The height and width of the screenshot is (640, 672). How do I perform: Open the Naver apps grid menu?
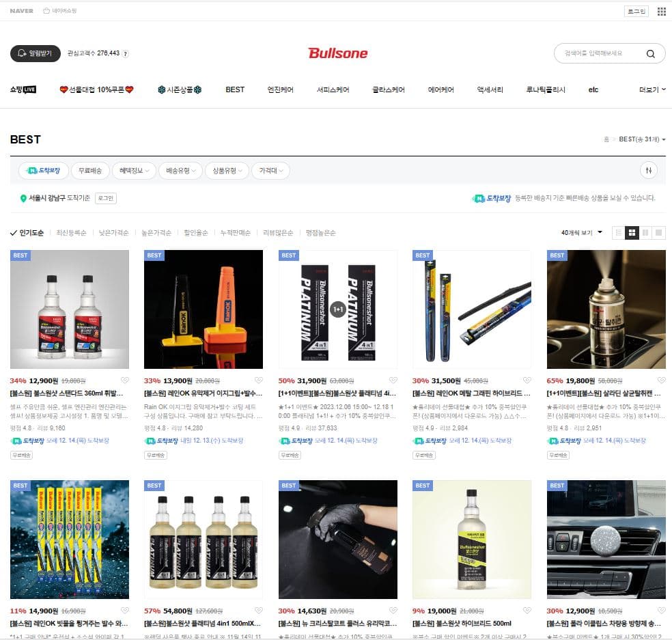(661, 11)
